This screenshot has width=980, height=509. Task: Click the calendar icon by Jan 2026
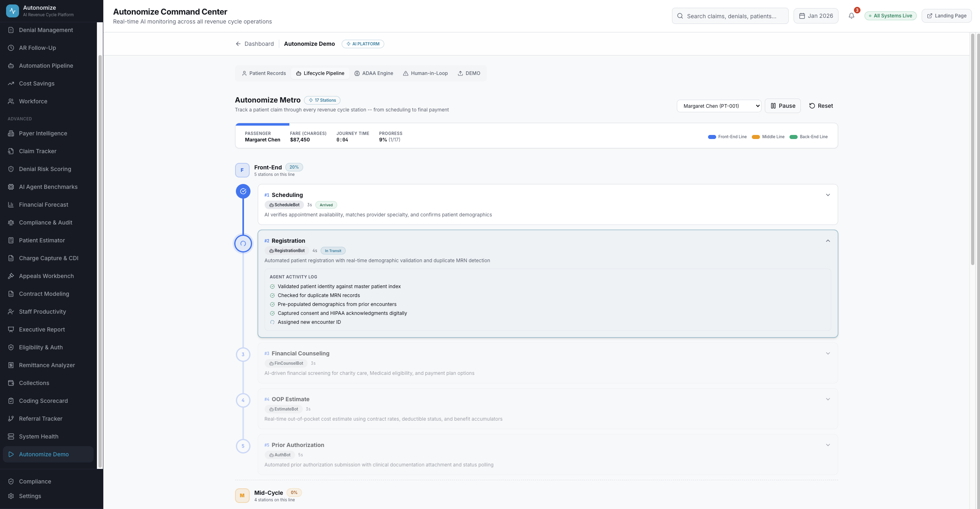(x=802, y=16)
